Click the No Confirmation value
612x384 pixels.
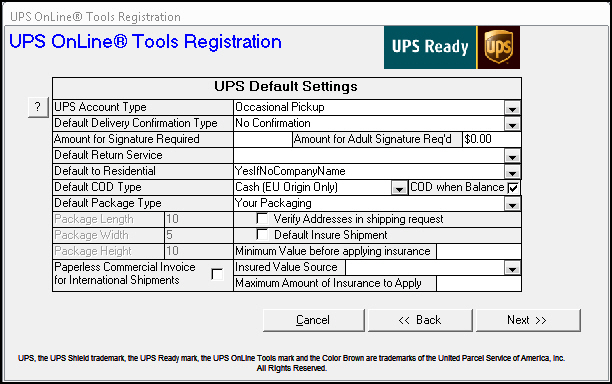(x=273, y=123)
